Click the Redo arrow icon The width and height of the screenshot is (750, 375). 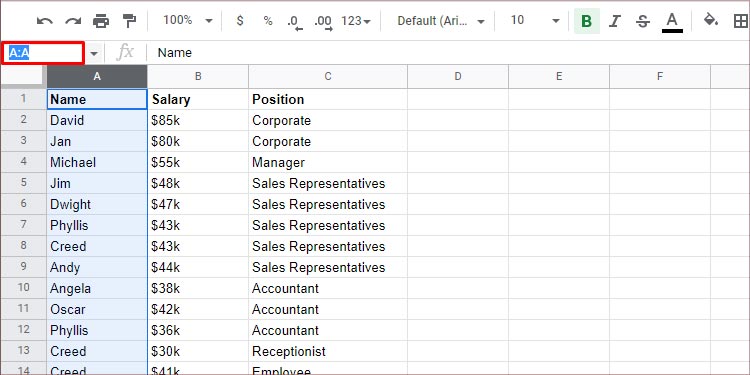(73, 21)
